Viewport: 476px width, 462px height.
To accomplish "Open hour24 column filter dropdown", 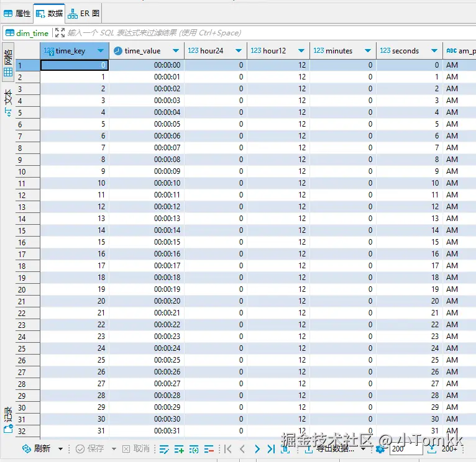I will 239,51.
